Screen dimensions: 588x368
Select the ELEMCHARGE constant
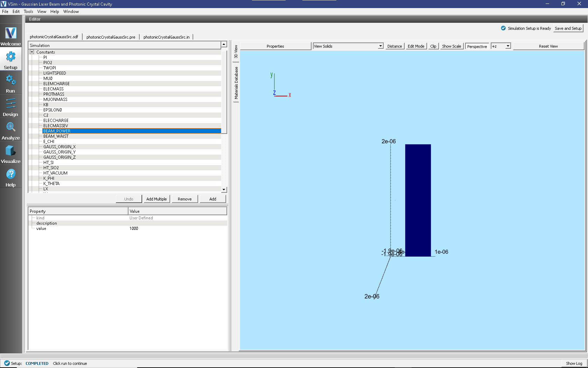pyautogui.click(x=56, y=83)
